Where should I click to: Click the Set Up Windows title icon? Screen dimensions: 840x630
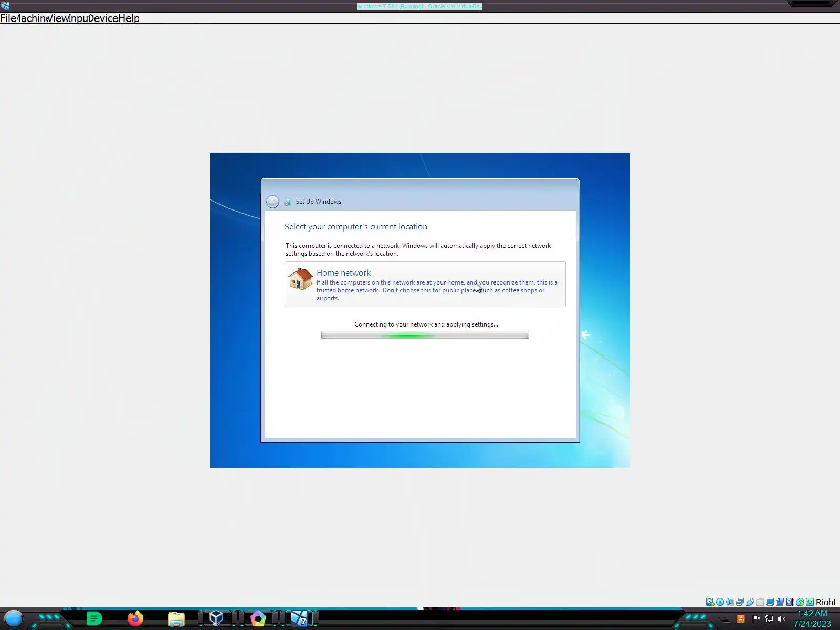[x=288, y=202]
